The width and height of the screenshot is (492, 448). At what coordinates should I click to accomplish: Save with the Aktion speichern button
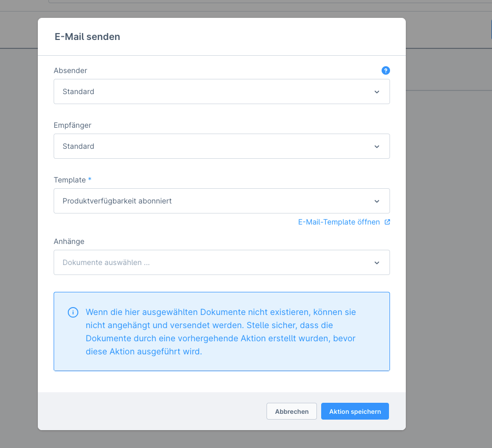pos(355,411)
